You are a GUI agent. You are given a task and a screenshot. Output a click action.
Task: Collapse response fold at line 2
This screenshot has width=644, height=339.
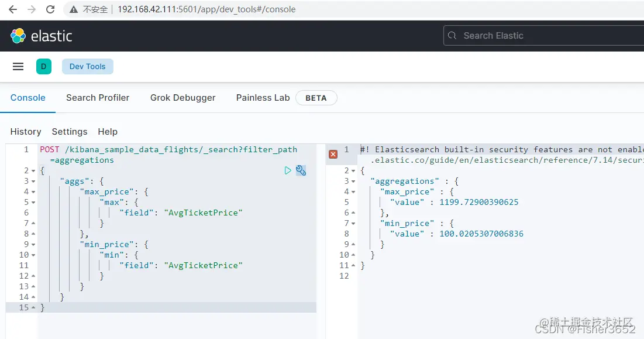click(353, 170)
